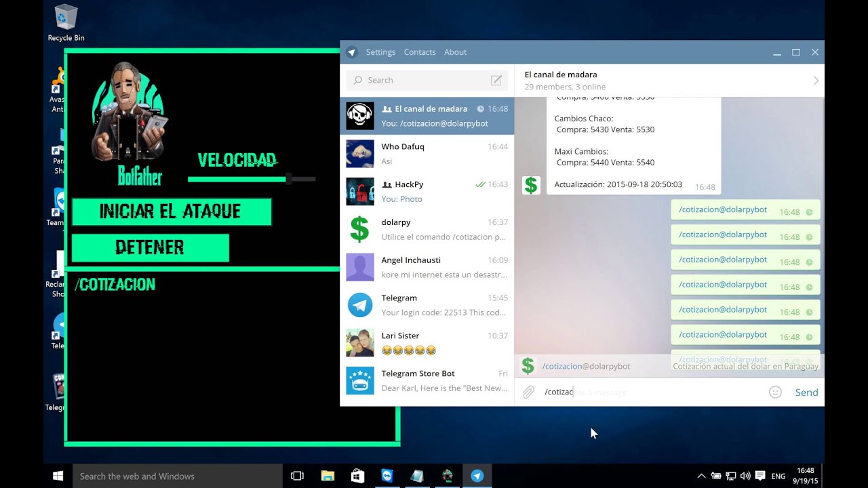Open the Action Center notification icon
868x488 pixels.
click(760, 476)
